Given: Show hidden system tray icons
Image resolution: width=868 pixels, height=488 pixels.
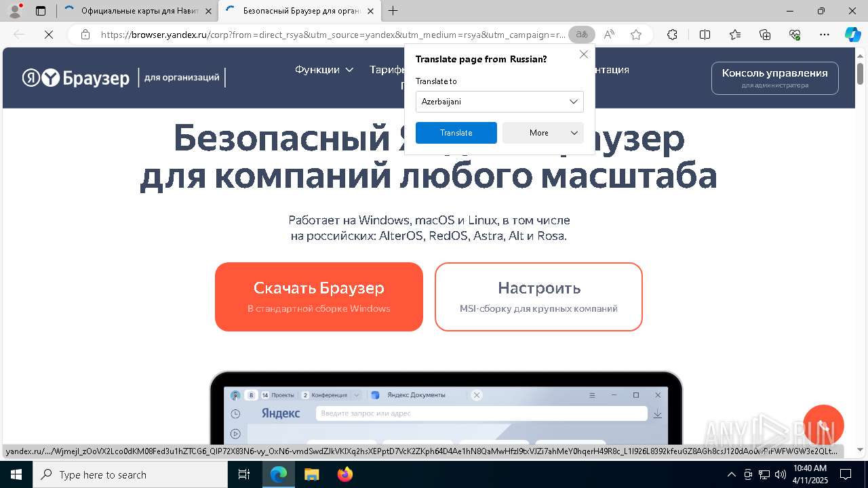Looking at the screenshot, I should click(x=731, y=474).
